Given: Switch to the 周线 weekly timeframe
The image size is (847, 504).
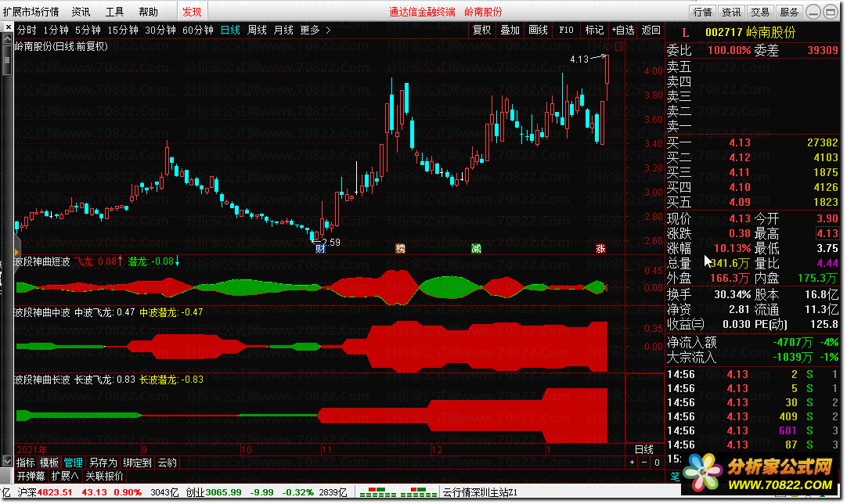Looking at the screenshot, I should pos(257,31).
